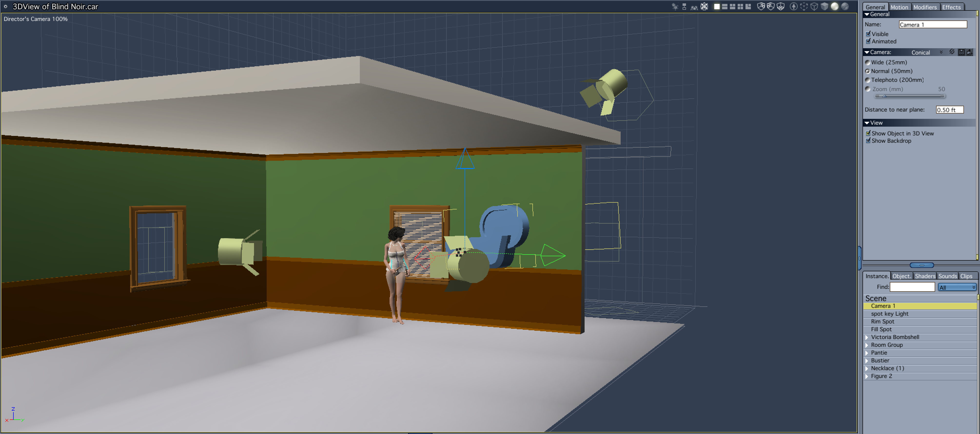980x434 pixels.
Task: Select the textured sphere display mode
Action: [845, 7]
